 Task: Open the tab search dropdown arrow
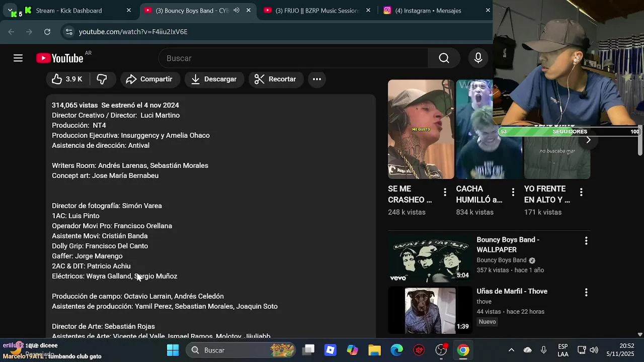click(x=10, y=10)
